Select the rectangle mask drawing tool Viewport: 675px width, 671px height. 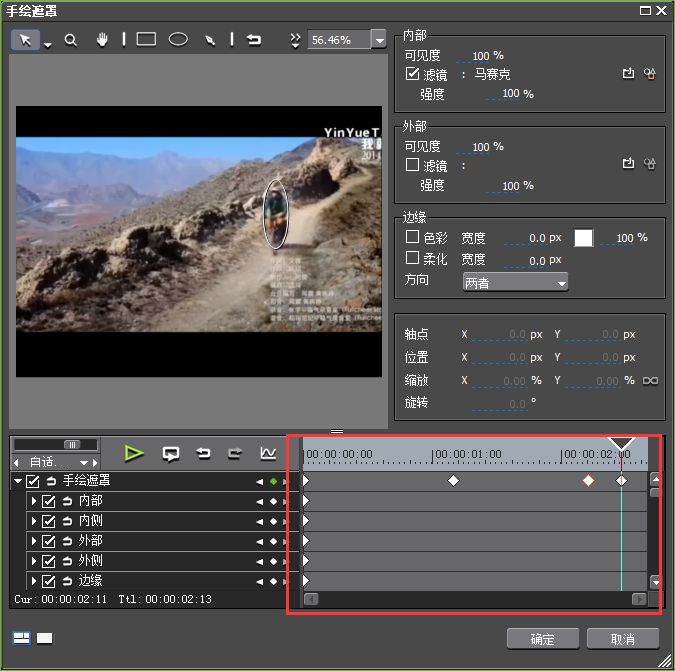coord(146,40)
